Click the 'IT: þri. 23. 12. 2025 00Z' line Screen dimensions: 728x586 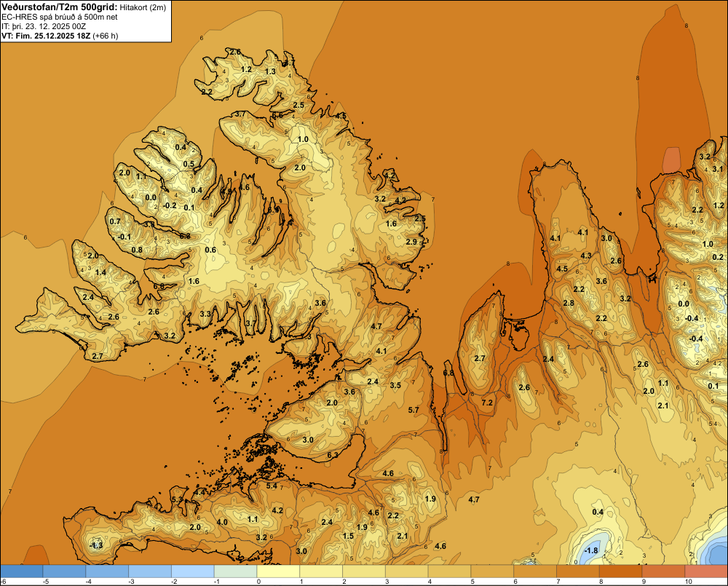(44, 26)
